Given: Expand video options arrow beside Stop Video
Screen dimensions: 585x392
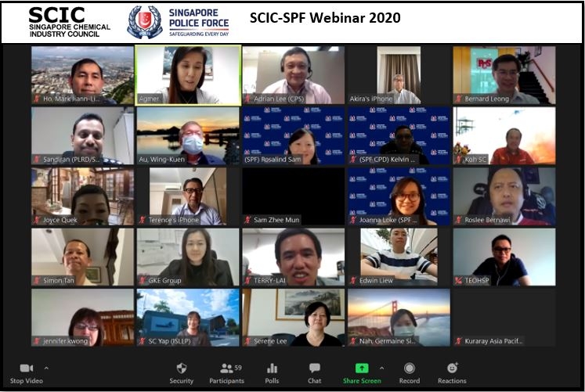Looking at the screenshot, I should click(x=46, y=369).
